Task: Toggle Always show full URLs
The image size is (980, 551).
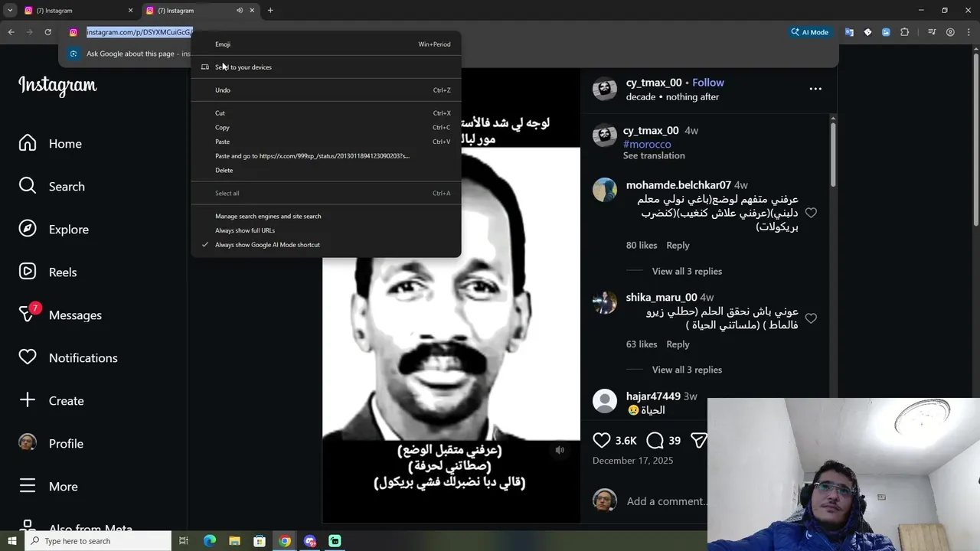Action: [x=325, y=230]
